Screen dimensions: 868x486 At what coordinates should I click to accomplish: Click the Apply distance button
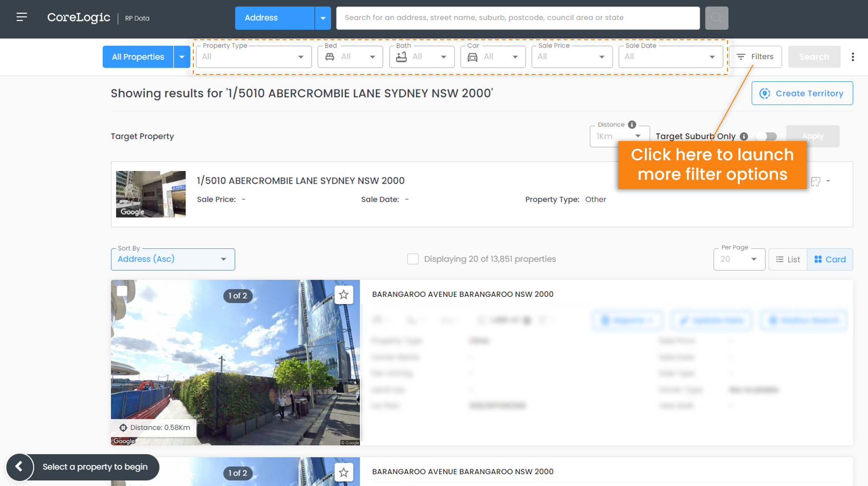click(813, 136)
